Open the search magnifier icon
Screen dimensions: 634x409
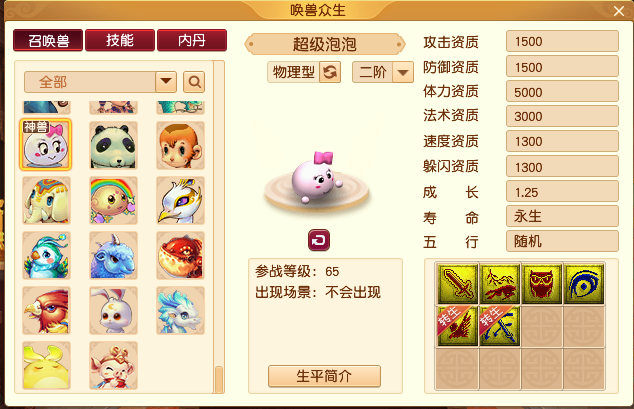[x=194, y=82]
